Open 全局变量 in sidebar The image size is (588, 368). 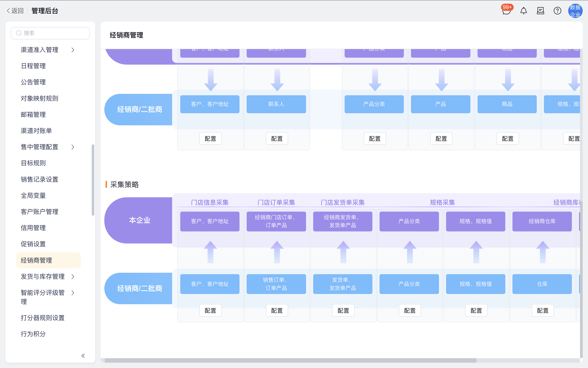pyautogui.click(x=33, y=195)
